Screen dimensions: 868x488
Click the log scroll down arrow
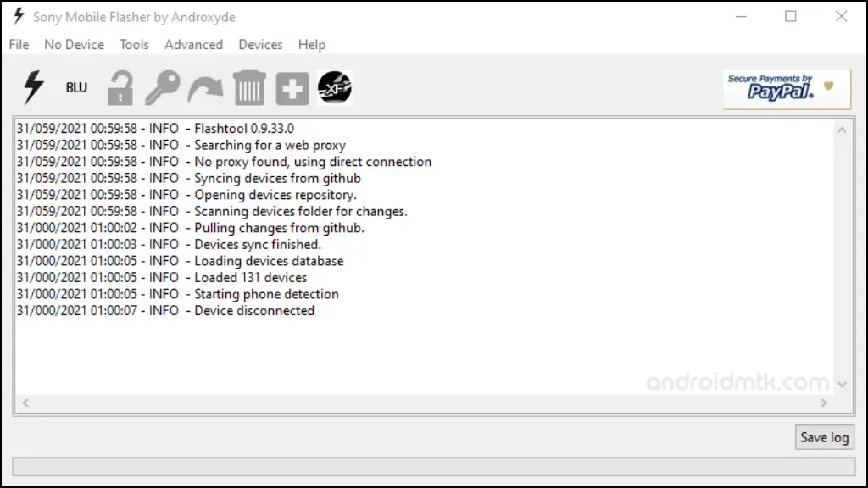(x=842, y=385)
